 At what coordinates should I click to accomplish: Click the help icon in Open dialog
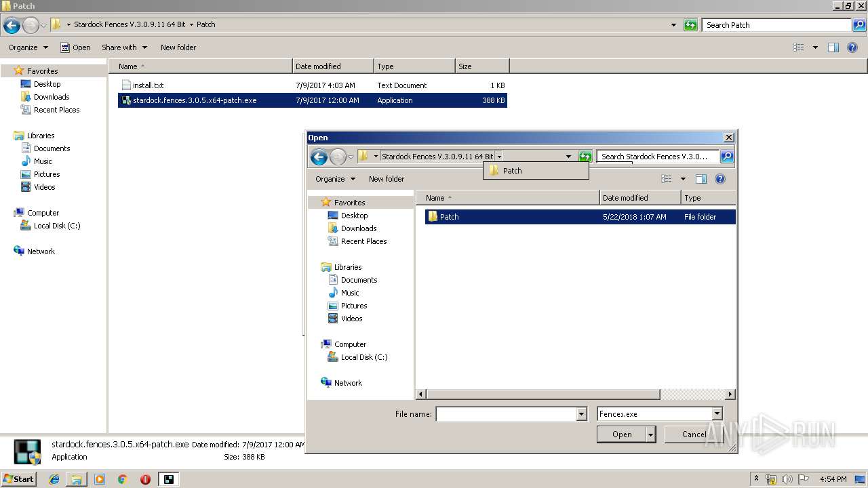[720, 179]
